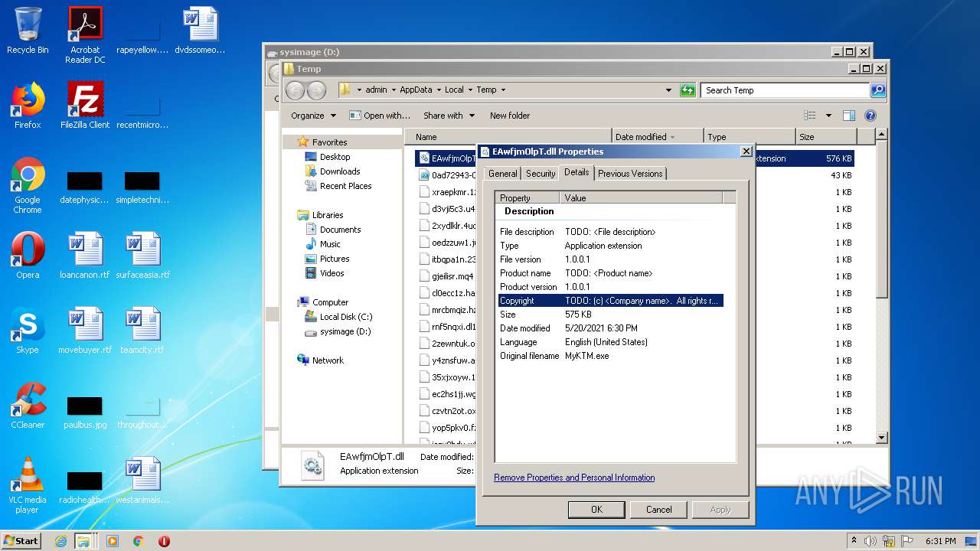Show hidden system tray icons arrow
The width and height of the screenshot is (980, 551).
click(x=854, y=540)
